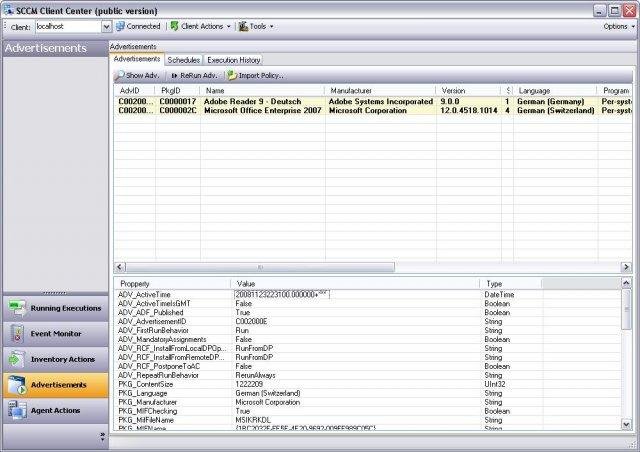Select the Event Monitor sidebar icon
This screenshot has width=640, height=452.
(x=17, y=334)
